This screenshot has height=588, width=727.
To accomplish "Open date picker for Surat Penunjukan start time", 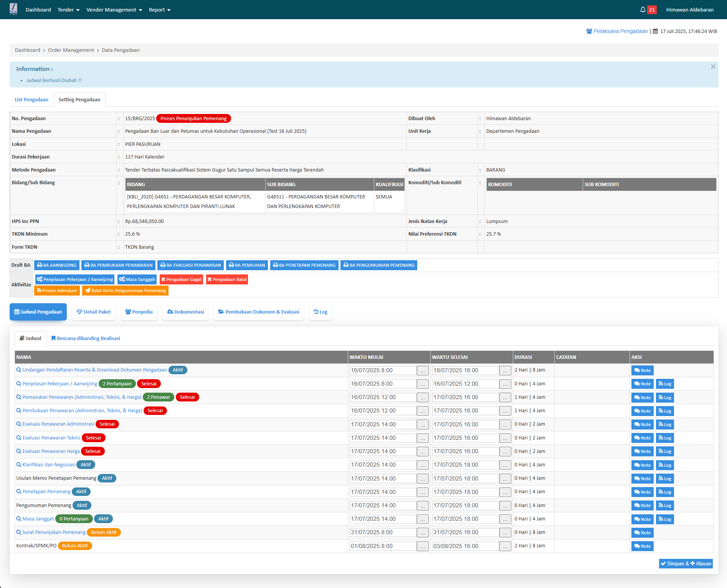I will tap(423, 533).
